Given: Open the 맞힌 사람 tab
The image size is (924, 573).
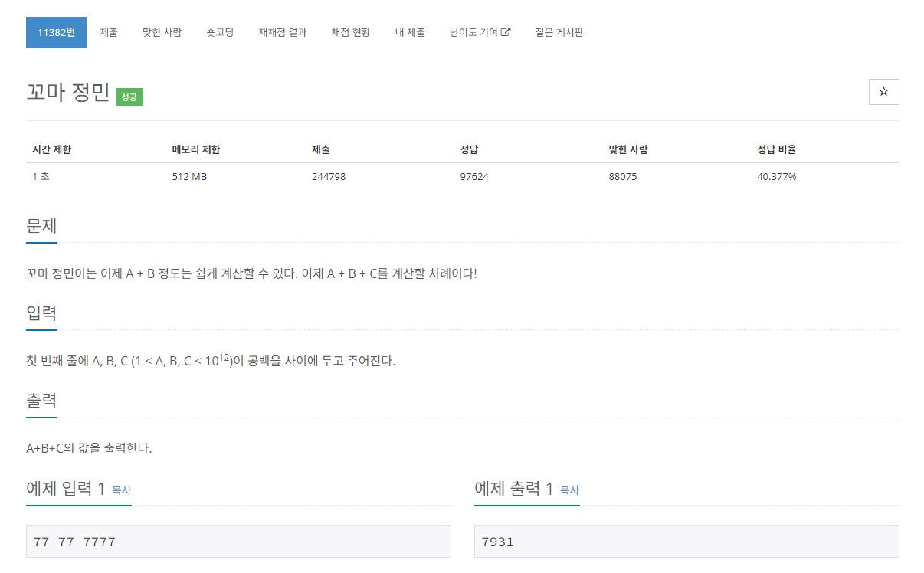Looking at the screenshot, I should coord(162,33).
